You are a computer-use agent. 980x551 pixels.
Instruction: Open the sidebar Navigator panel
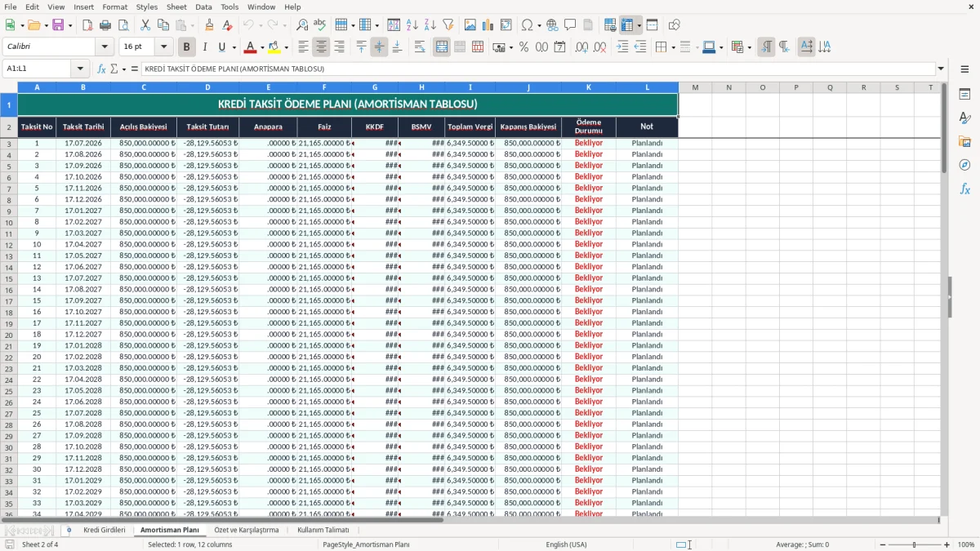point(964,165)
